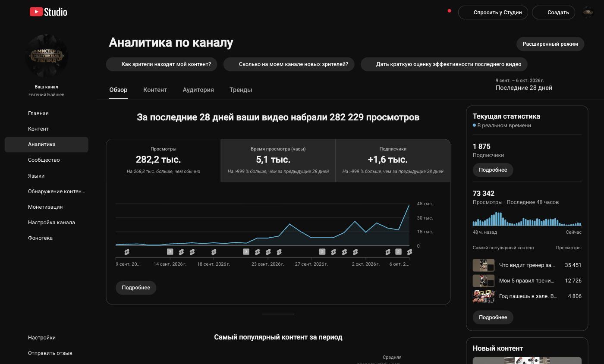Switch to the Обзор tab
604x364 pixels.
pos(118,90)
